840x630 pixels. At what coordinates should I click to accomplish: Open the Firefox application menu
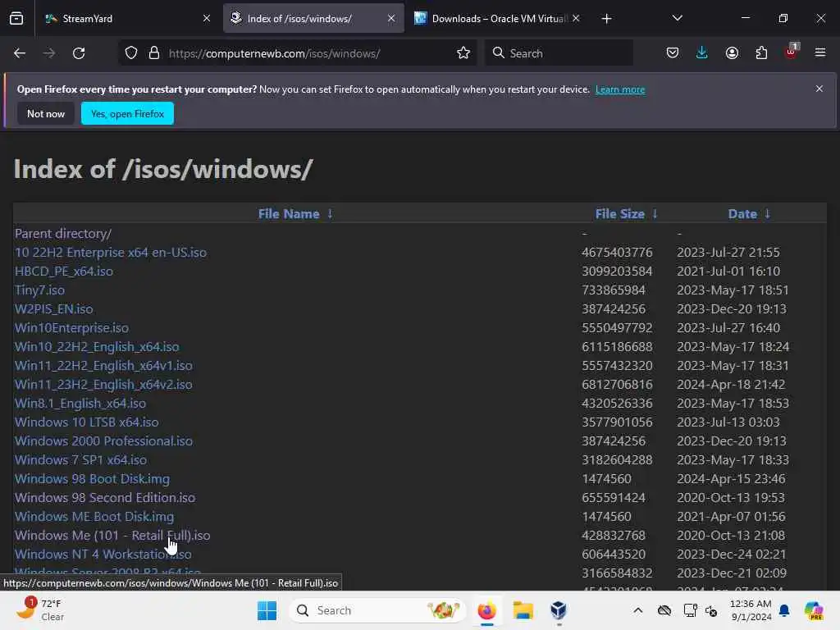(x=820, y=53)
